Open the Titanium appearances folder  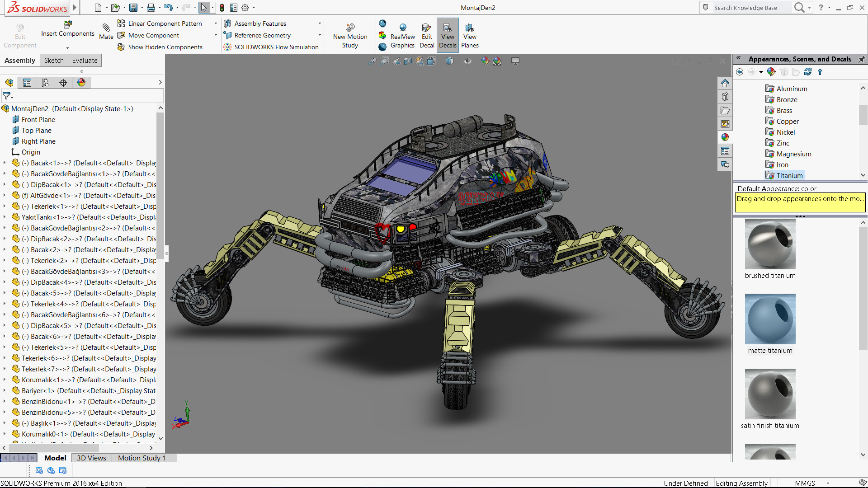[789, 176]
